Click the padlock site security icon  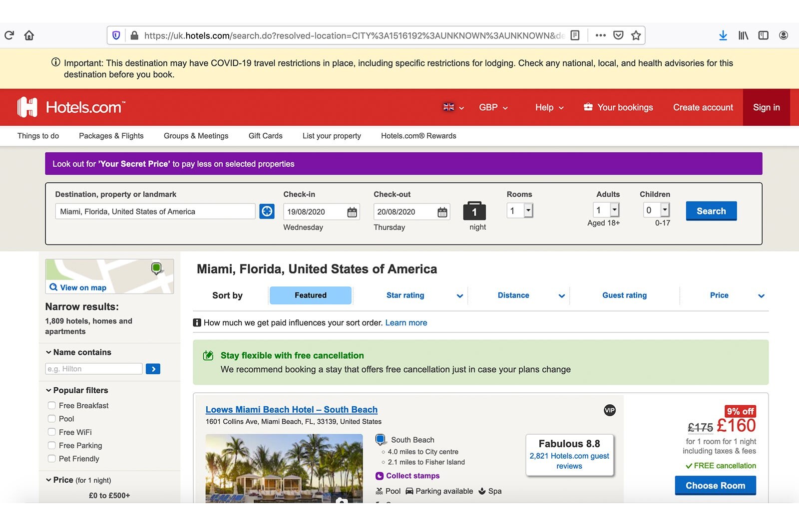pyautogui.click(x=134, y=35)
